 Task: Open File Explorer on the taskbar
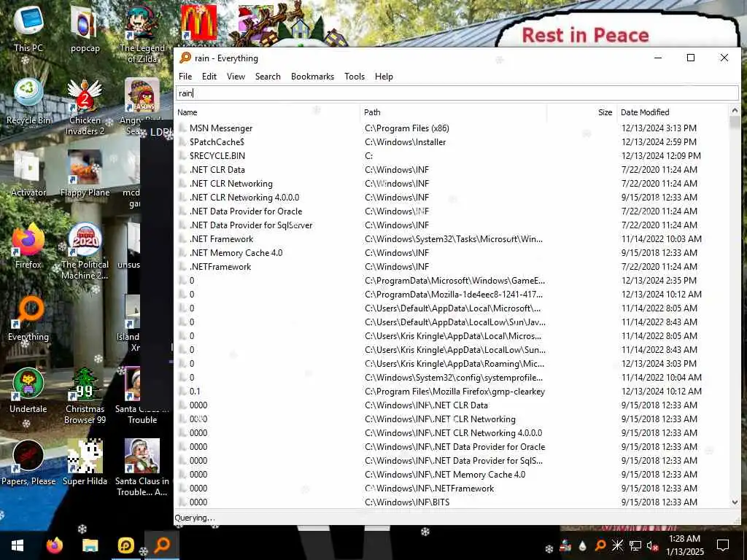tap(90, 545)
